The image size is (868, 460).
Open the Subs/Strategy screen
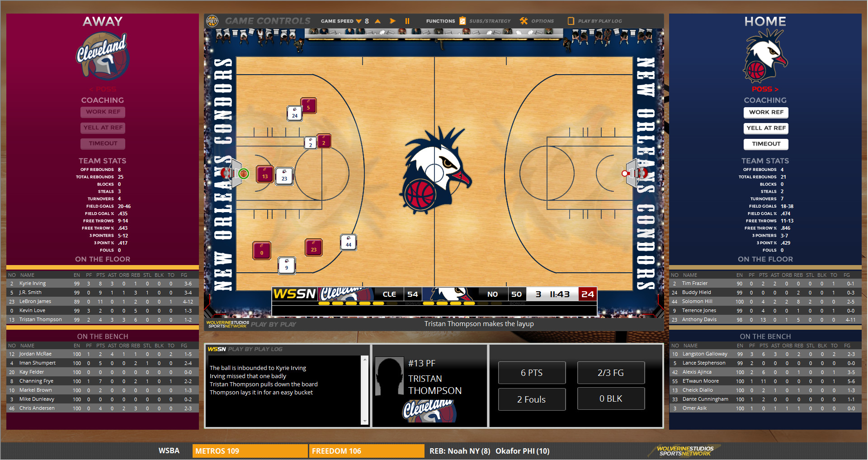click(485, 21)
